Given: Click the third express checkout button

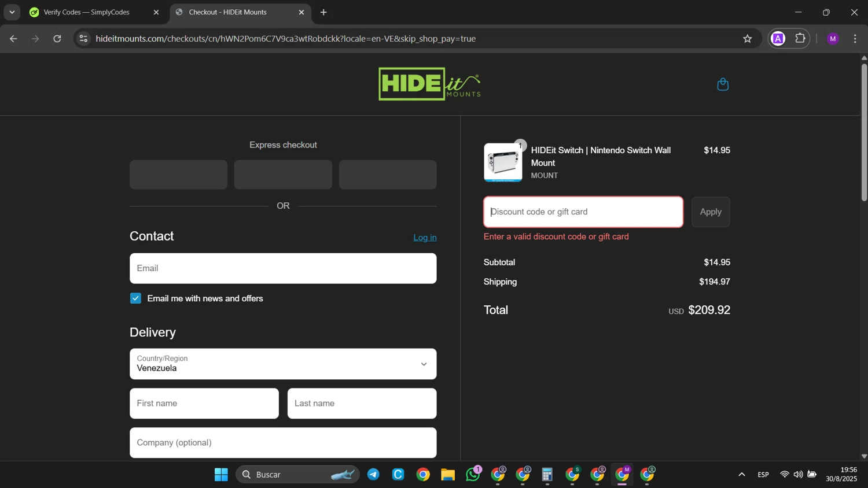Looking at the screenshot, I should pos(388,175).
